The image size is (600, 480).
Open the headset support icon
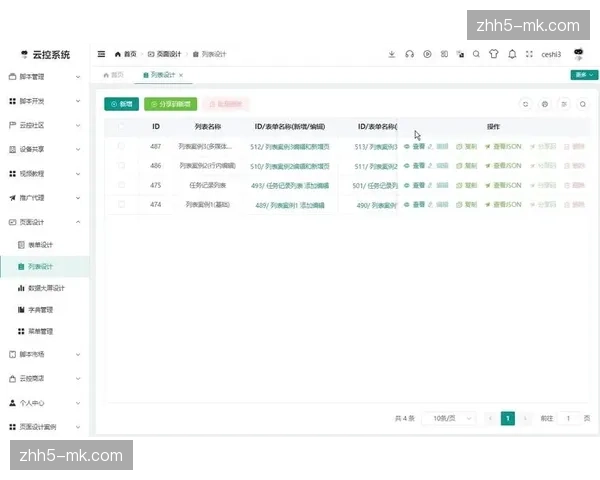click(409, 54)
